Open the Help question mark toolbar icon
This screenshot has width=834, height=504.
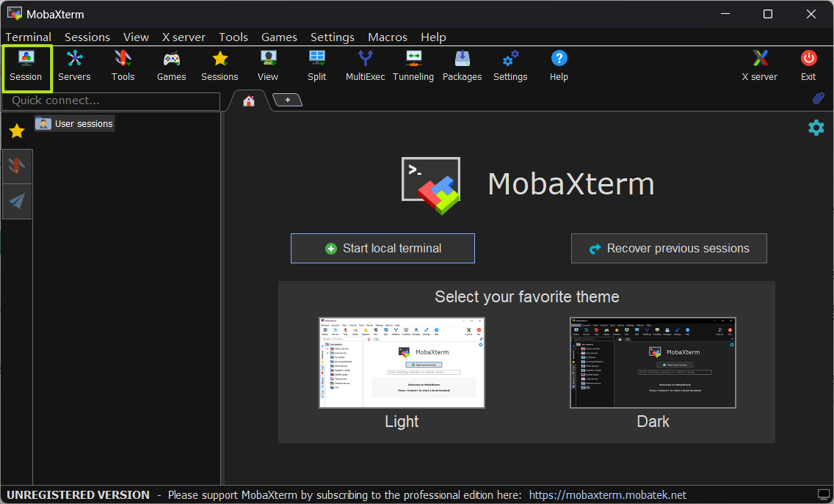[559, 67]
